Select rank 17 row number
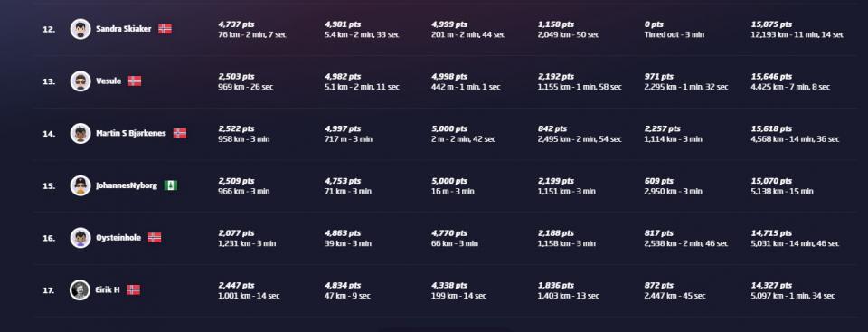 (x=49, y=290)
